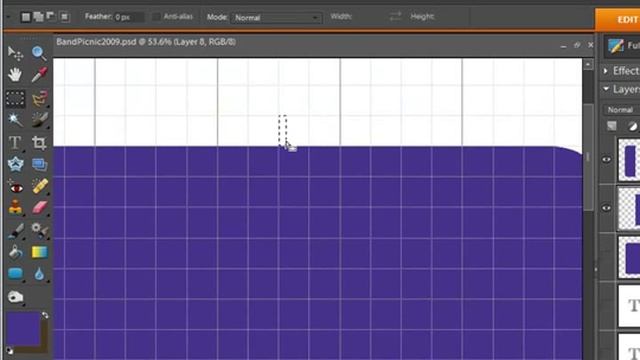
Task: Reset to default colors icon
Action: pyautogui.click(x=9, y=350)
